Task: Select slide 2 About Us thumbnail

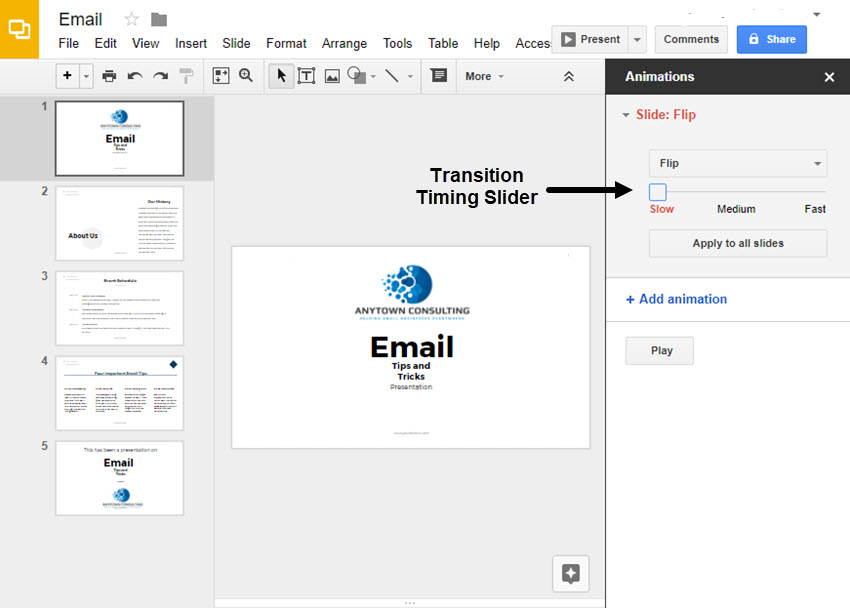Action: 119,223
